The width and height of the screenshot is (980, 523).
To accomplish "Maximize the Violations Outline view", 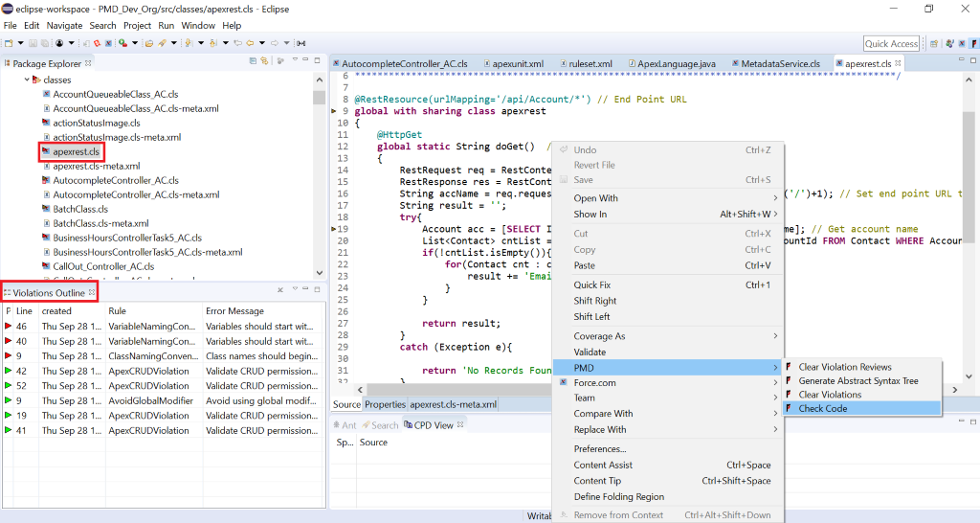I will [x=318, y=289].
